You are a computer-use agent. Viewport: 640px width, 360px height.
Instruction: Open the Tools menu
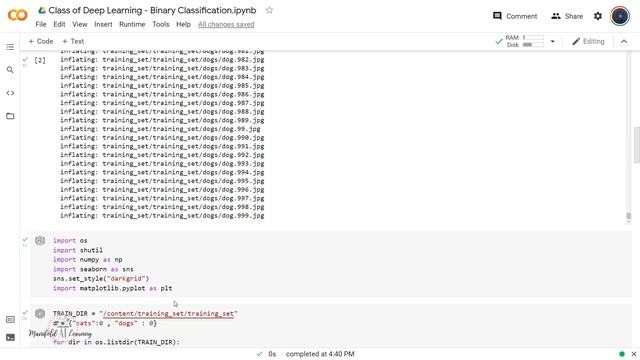click(160, 24)
